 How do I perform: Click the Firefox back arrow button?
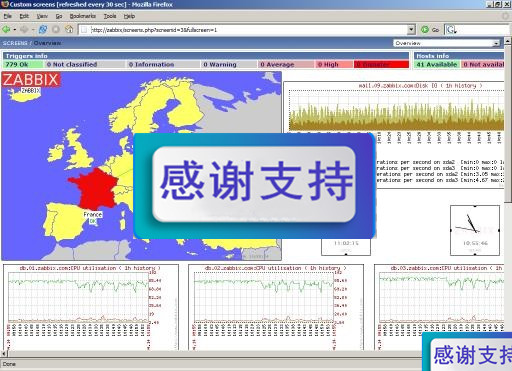pyautogui.click(x=6, y=30)
